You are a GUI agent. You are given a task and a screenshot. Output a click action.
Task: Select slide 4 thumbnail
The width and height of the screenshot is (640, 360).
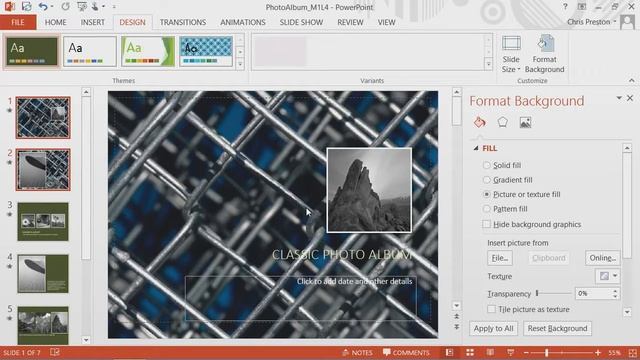[x=43, y=273]
